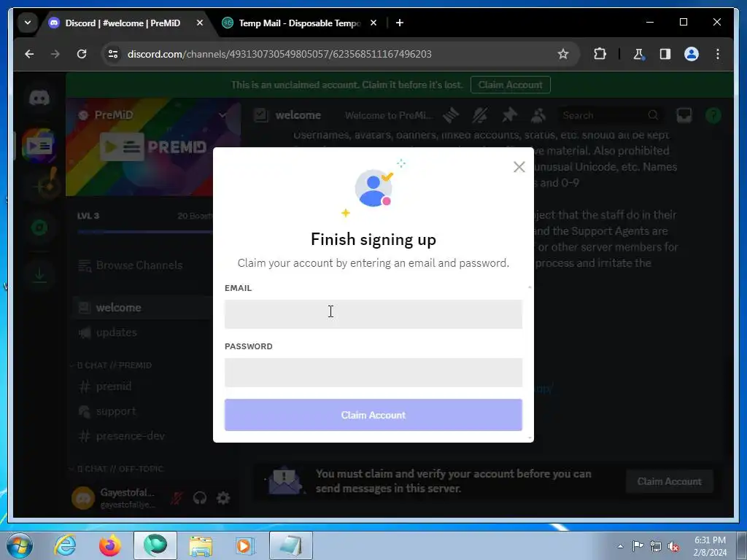The image size is (747, 560).
Task: Click the Password input field
Action: [x=373, y=373]
